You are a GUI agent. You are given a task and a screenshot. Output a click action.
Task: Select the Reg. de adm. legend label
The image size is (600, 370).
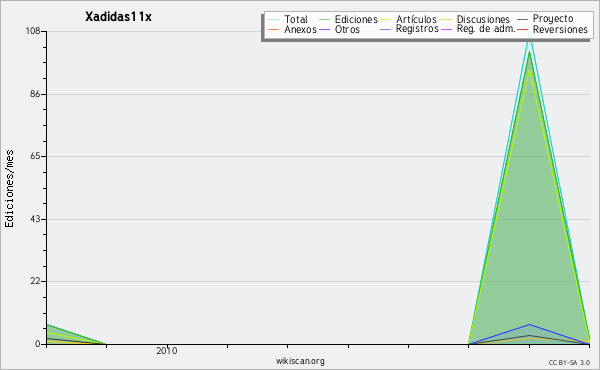486,29
